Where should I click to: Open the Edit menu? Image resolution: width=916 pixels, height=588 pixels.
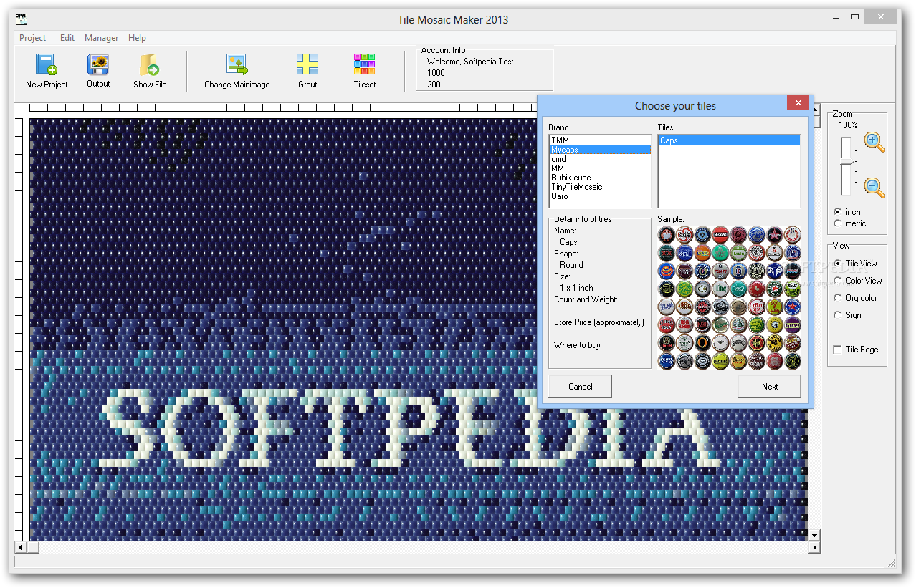coord(67,38)
